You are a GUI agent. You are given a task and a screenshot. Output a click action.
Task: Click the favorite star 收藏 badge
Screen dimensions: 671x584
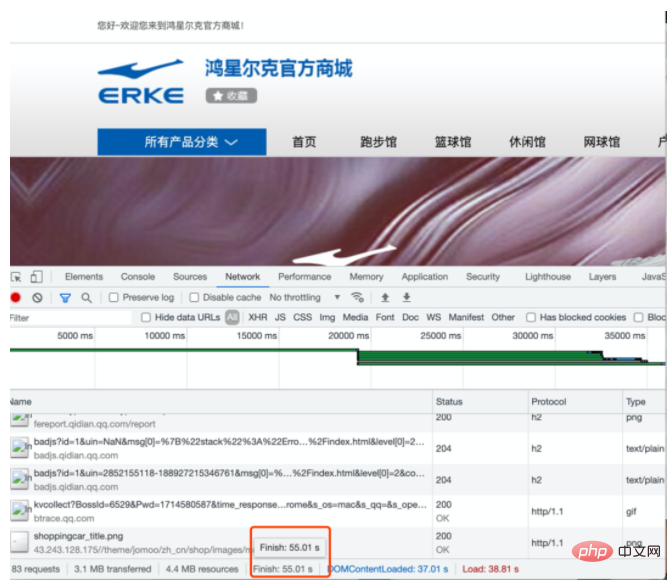(x=231, y=95)
